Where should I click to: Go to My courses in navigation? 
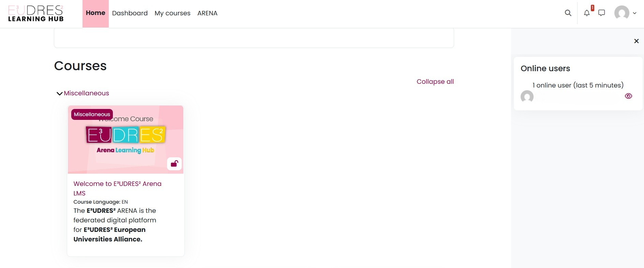[172, 13]
